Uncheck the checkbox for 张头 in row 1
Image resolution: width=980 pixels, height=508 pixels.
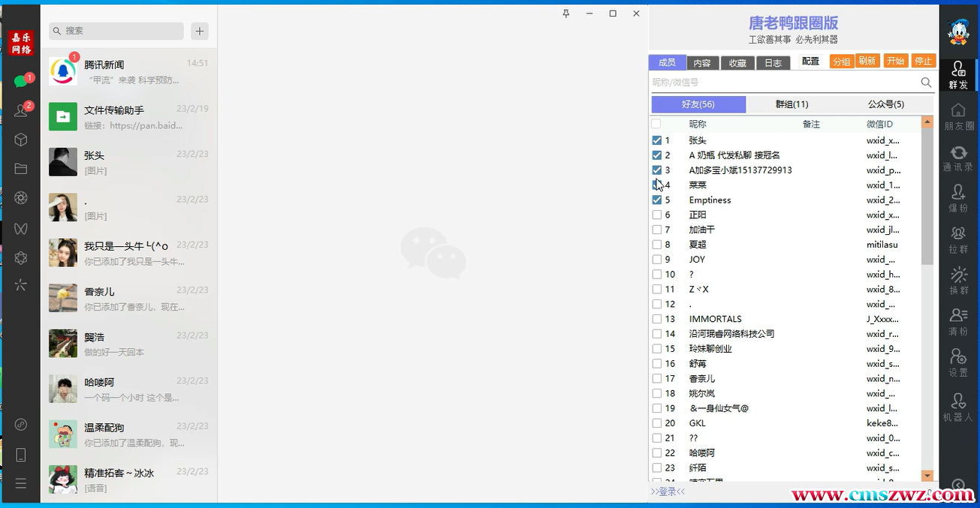pos(657,140)
